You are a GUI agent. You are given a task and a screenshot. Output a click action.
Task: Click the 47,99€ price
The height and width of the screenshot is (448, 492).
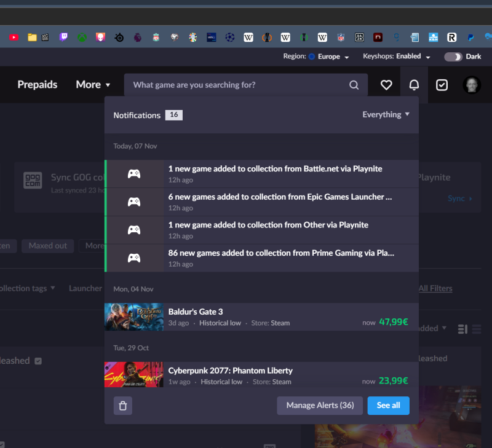tap(394, 322)
